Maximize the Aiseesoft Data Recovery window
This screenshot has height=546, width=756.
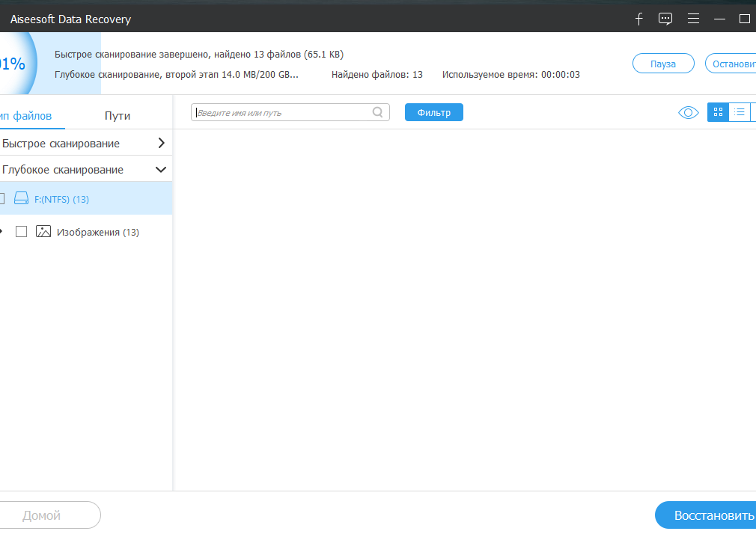745,19
